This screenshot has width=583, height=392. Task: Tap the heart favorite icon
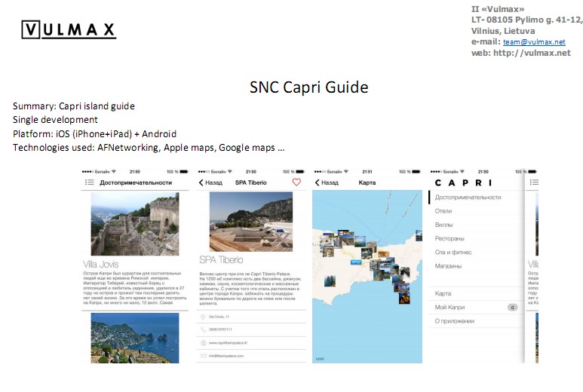click(x=296, y=182)
